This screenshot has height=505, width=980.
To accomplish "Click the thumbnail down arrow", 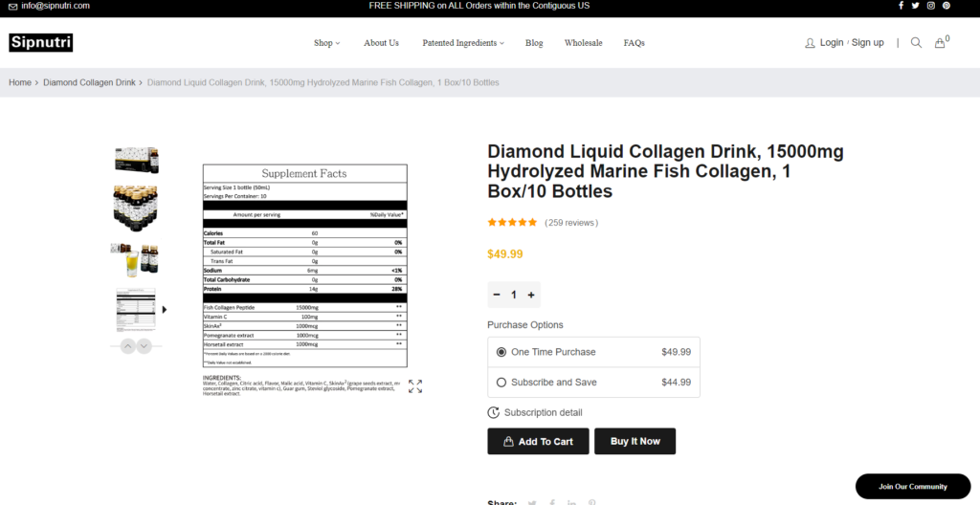I will [145, 345].
